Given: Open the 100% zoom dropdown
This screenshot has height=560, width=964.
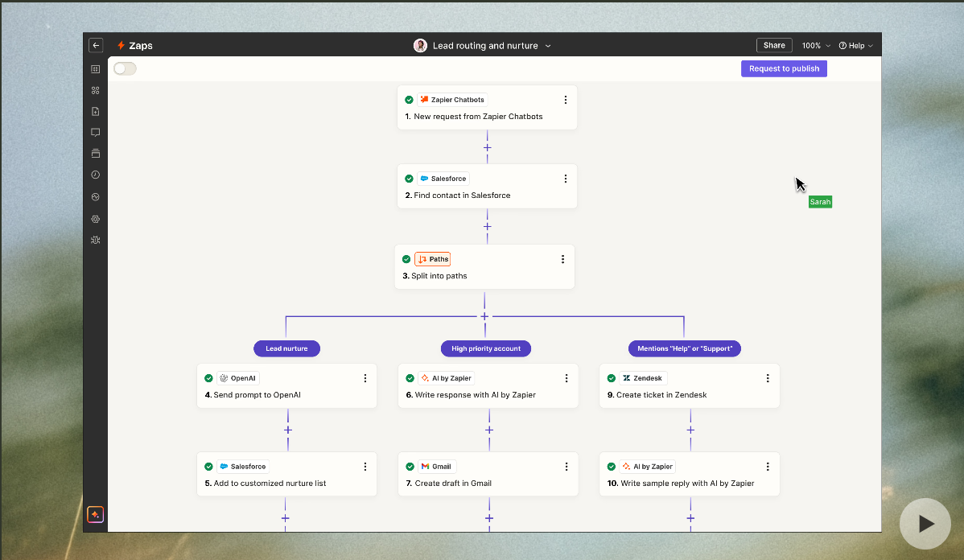Looking at the screenshot, I should click(x=816, y=46).
